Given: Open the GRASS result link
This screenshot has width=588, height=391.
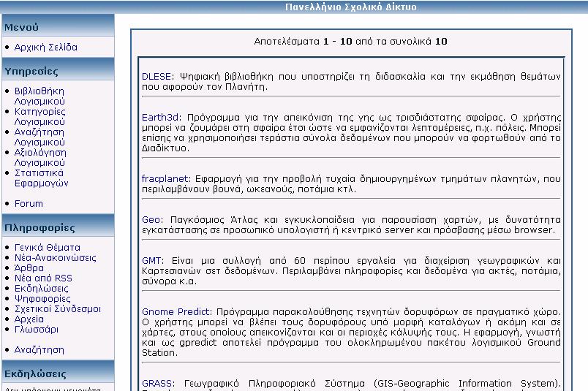Looking at the screenshot, I should pyautogui.click(x=157, y=384).
